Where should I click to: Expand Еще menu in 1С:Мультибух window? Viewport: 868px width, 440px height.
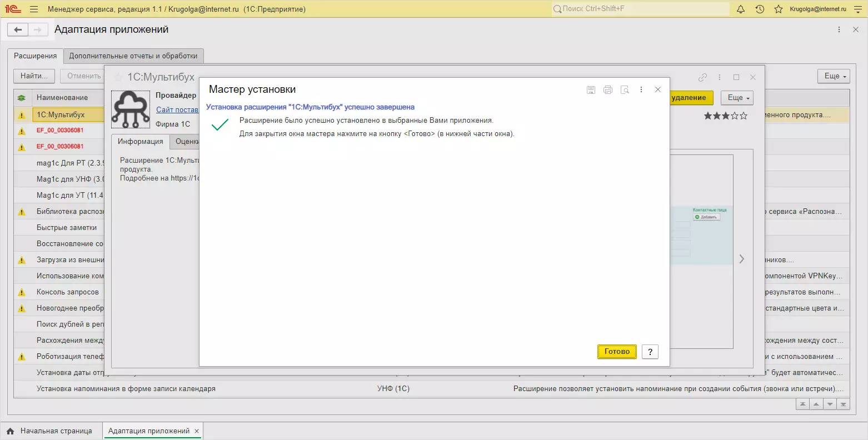pos(737,98)
